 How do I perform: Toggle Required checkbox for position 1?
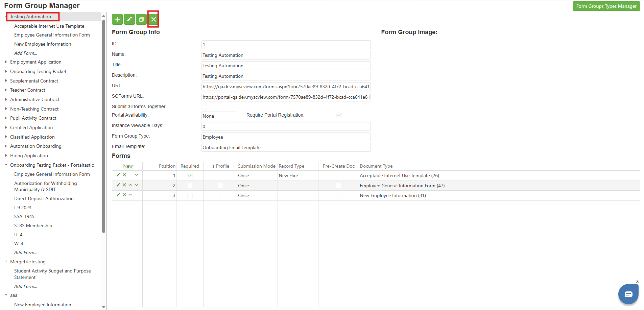point(190,175)
